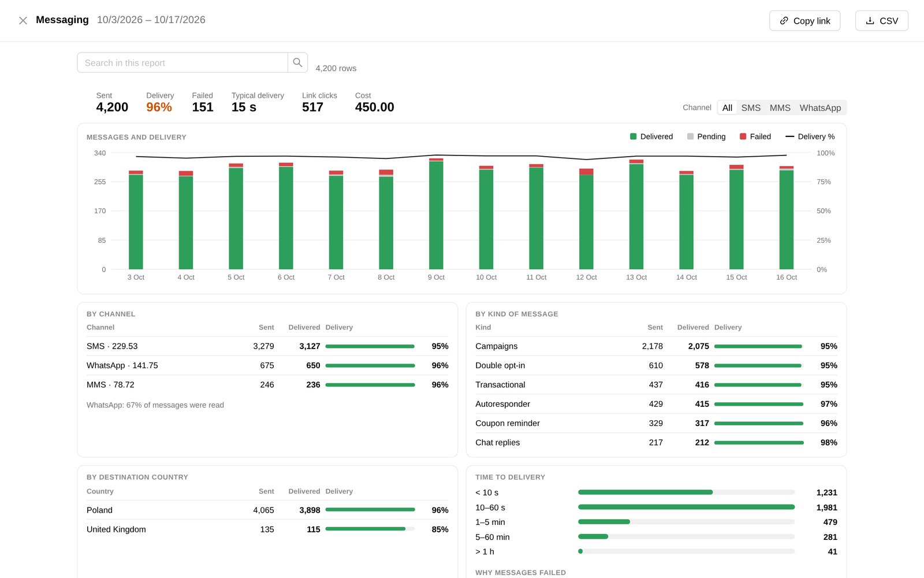Click the 9 Oct bar in chart
This screenshot has width=924, height=578.
436,214
